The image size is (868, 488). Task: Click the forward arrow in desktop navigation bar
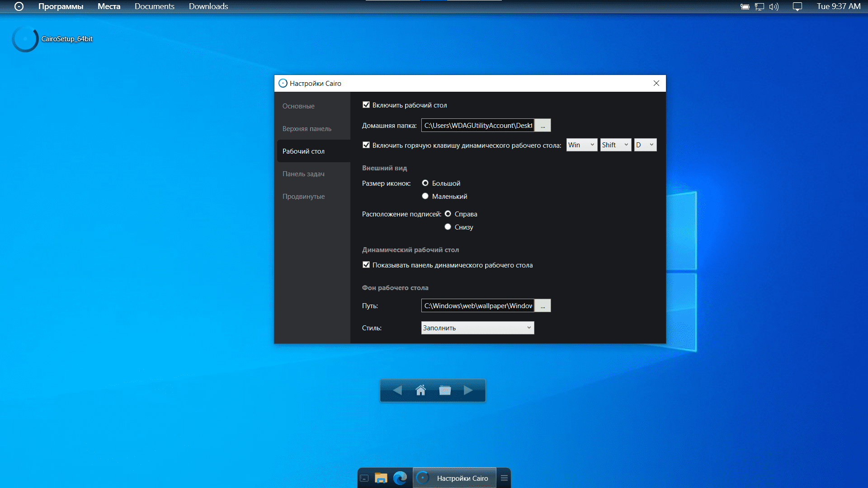click(x=468, y=390)
